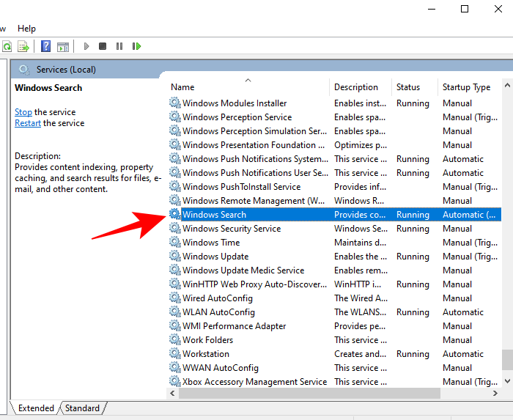
Task: Select Windows Remote Management gear icon
Action: pyautogui.click(x=174, y=200)
